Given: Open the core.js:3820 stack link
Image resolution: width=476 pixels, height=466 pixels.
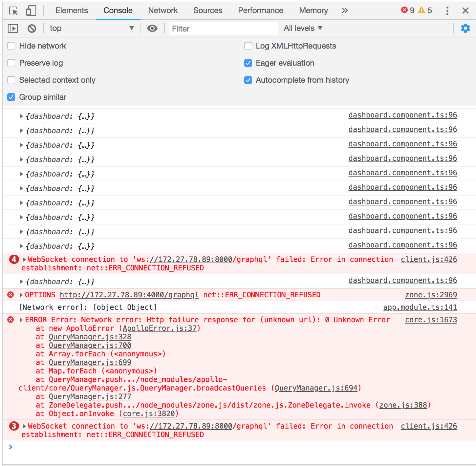Looking at the screenshot, I should tap(149, 414).
